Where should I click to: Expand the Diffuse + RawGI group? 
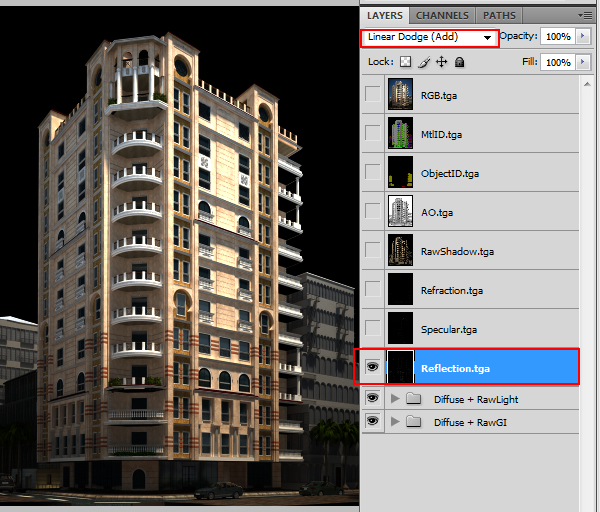point(395,422)
